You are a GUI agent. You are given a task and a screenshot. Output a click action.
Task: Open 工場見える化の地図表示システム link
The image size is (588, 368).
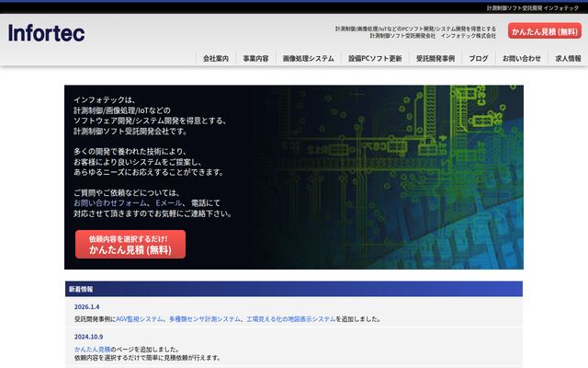pos(290,319)
